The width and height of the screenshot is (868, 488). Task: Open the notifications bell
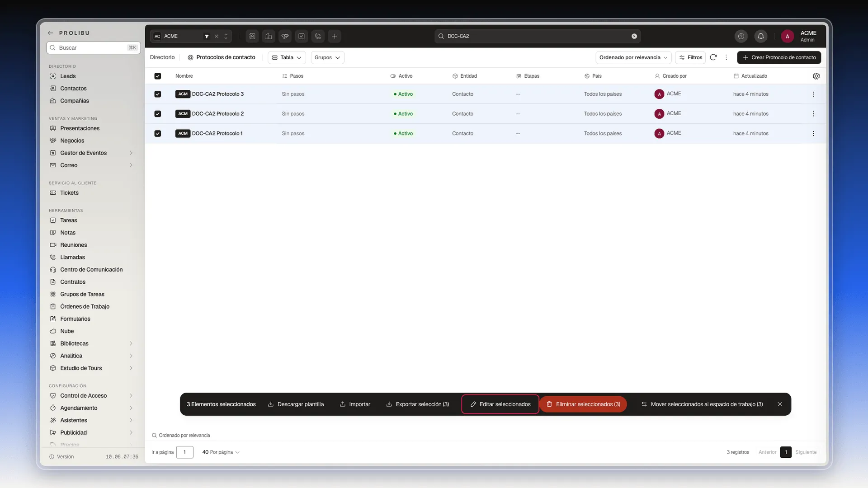(761, 36)
